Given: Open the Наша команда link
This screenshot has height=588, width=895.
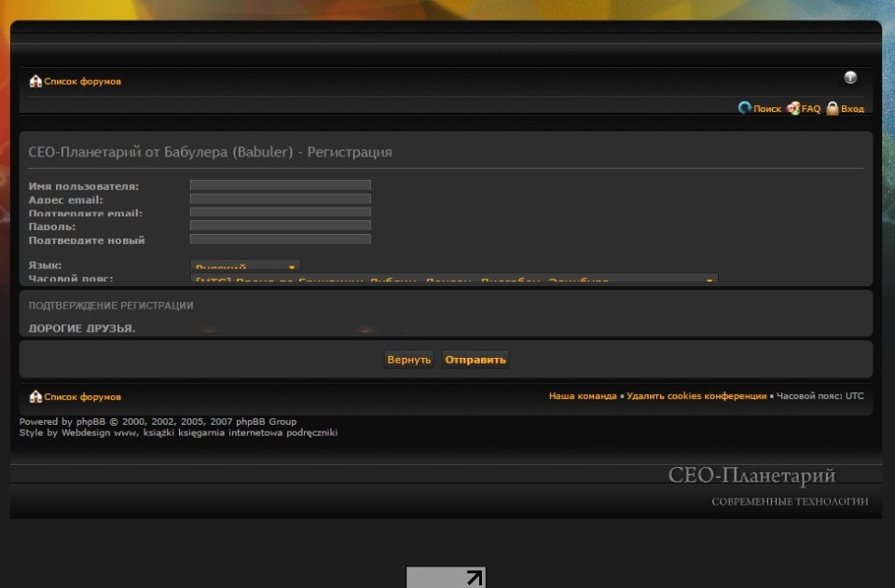Looking at the screenshot, I should [582, 396].
